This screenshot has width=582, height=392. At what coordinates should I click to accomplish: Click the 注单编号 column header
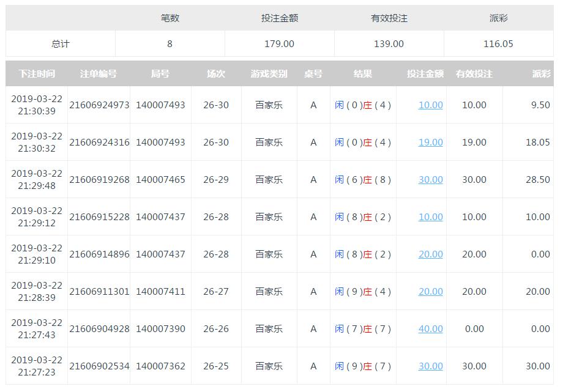99,74
